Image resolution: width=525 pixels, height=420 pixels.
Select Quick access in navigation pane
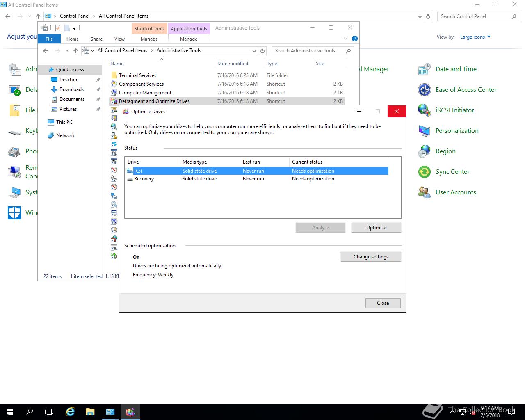pos(70,70)
